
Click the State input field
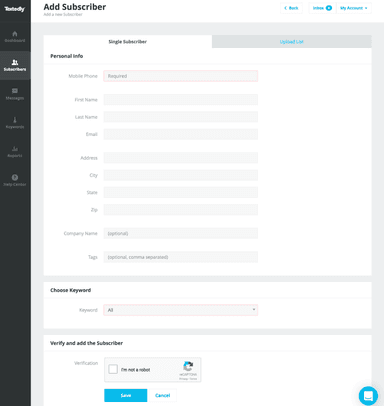[181, 193]
